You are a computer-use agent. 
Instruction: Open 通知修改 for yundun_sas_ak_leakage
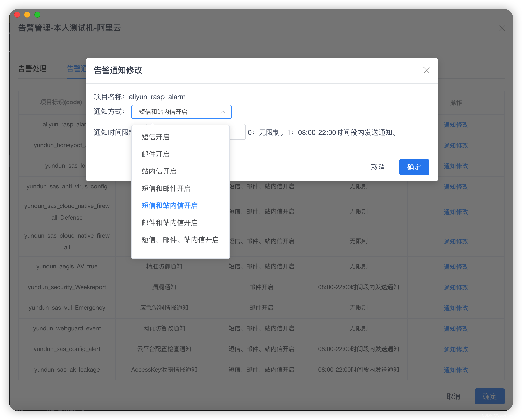456,370
